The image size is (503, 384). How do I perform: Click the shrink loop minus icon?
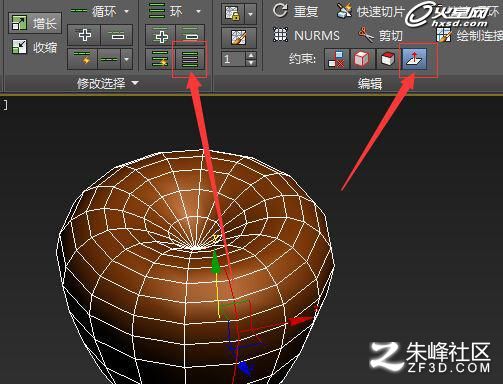[117, 35]
